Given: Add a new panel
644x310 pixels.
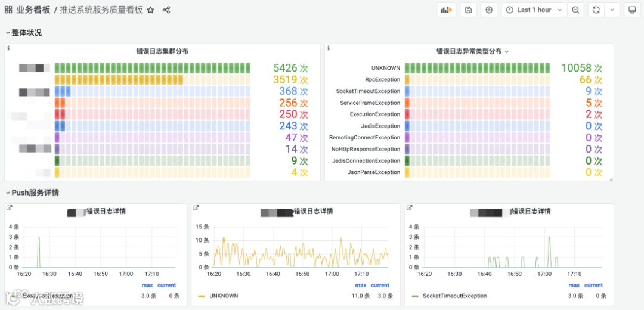Looking at the screenshot, I should click(x=446, y=10).
